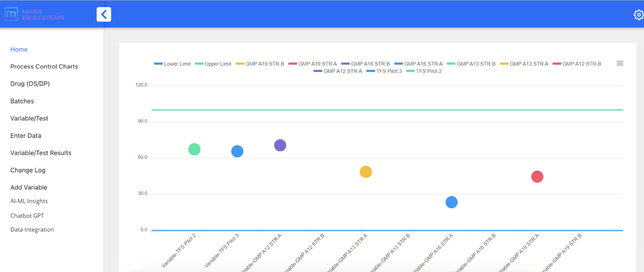Click the Variable-TFS Pilot 2 axis label

[179, 250]
